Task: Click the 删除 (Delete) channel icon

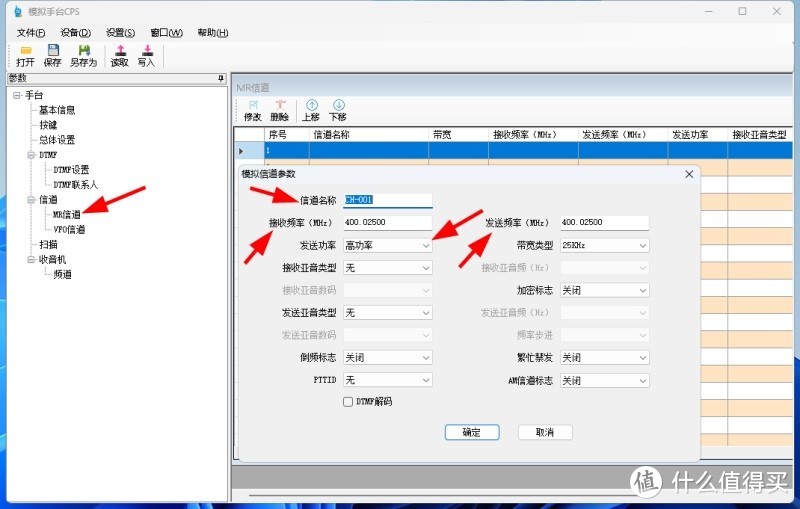Action: [x=280, y=109]
